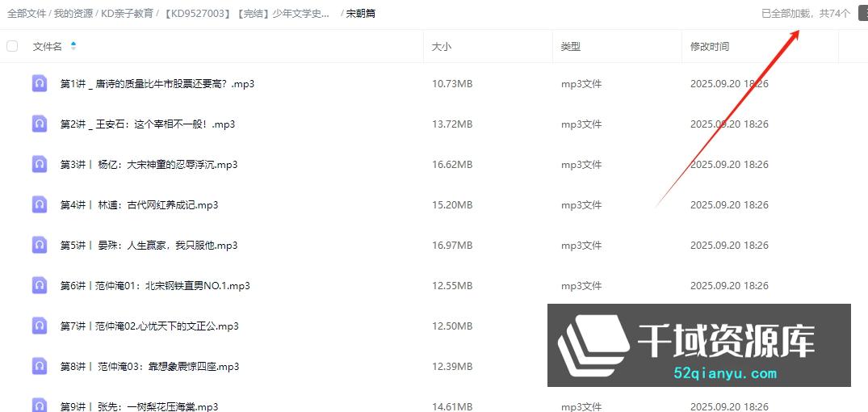Click mp3文件 type in the 第5讲 row

(581, 246)
